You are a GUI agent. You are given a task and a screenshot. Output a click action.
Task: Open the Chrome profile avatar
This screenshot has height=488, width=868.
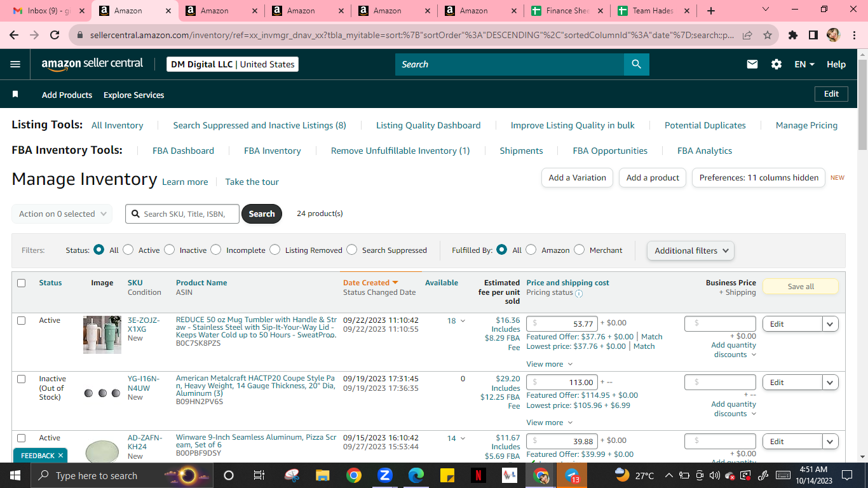click(833, 35)
